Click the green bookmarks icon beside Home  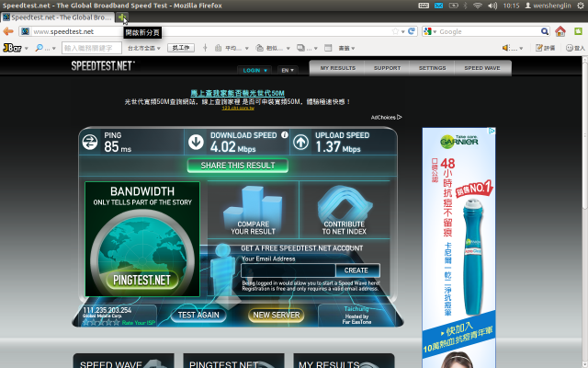click(579, 31)
